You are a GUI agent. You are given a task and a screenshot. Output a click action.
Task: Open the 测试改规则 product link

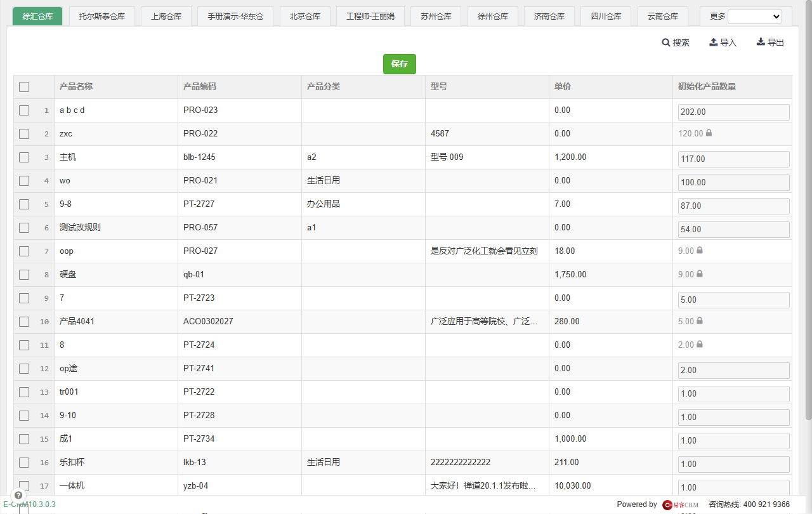point(80,227)
